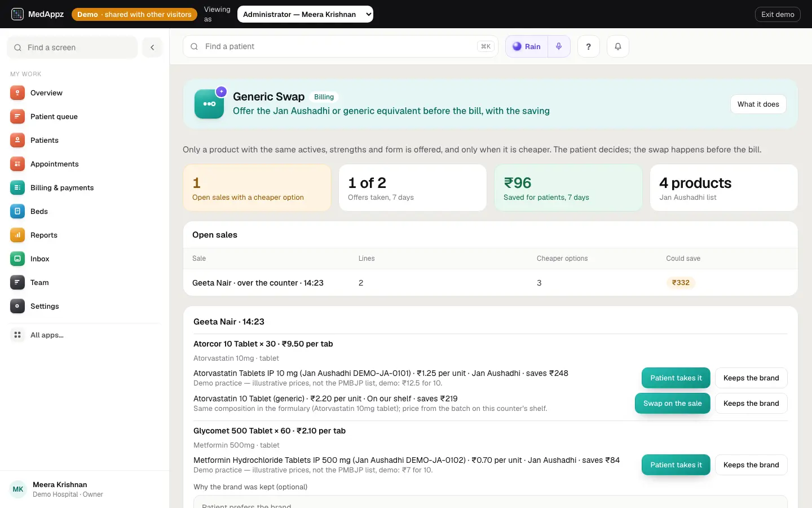Click the Meera Krishnan profile name
Viewport: 812px width, 508px height.
coord(60,485)
